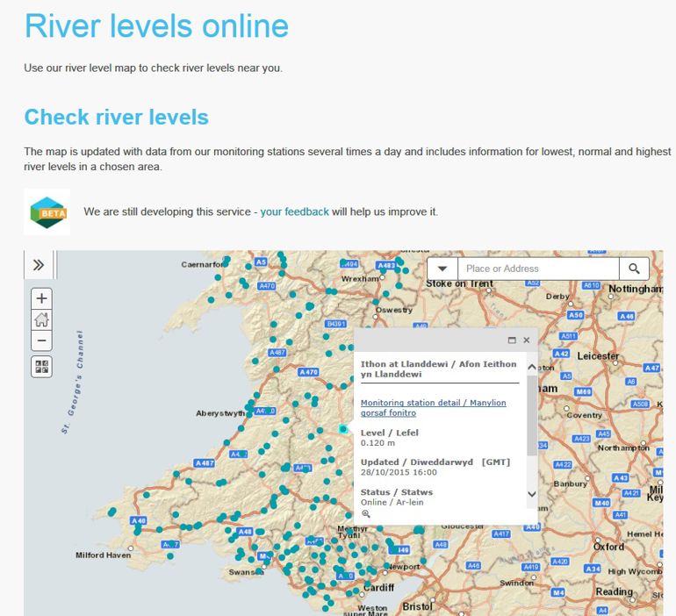Click the Online / Ar-lein status text
This screenshot has width=676, height=616.
[392, 503]
